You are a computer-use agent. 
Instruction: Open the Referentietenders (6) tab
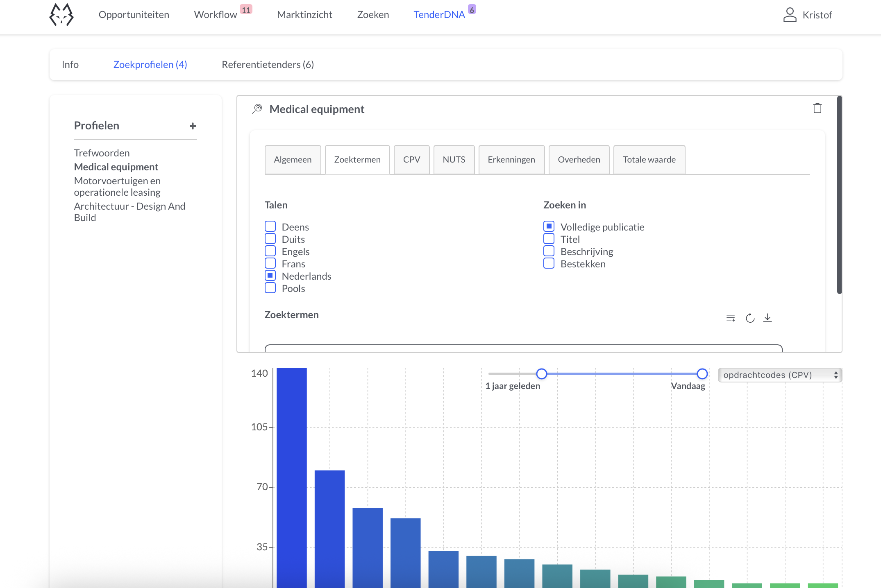coord(268,64)
